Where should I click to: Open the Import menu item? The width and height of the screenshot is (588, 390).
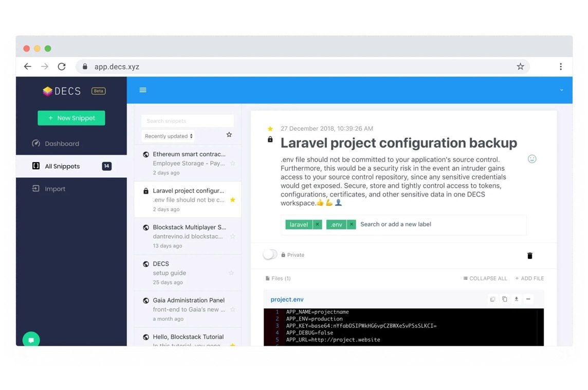[x=49, y=189]
